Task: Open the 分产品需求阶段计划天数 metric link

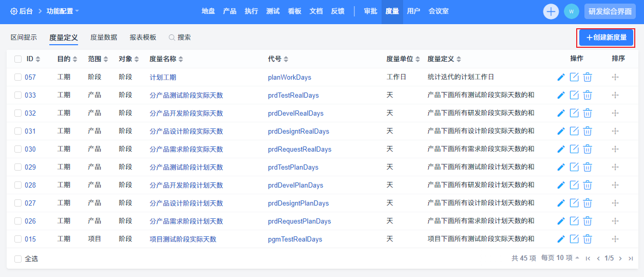Action: coord(186,221)
